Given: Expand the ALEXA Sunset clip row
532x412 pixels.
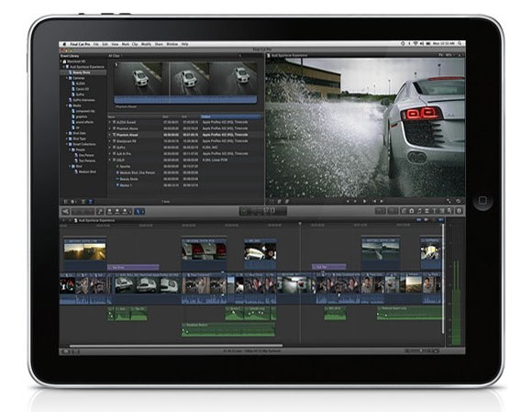Looking at the screenshot, I should click(110, 122).
